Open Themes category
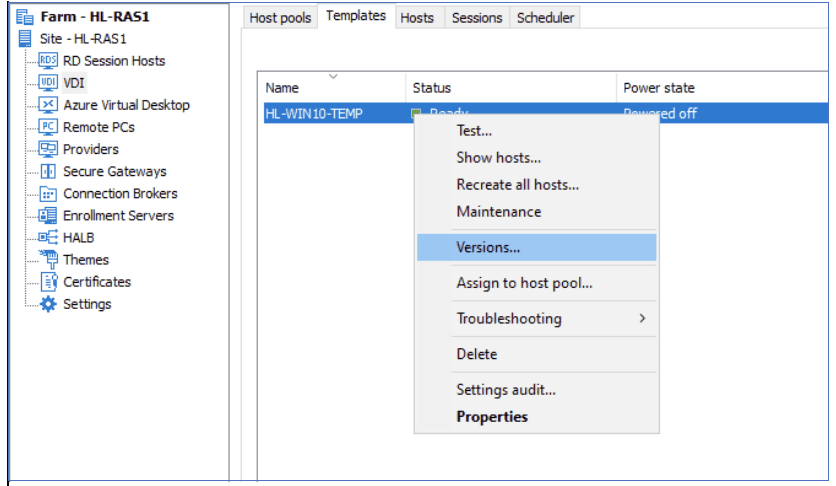Screen dimensions: 836x486 click(x=86, y=260)
